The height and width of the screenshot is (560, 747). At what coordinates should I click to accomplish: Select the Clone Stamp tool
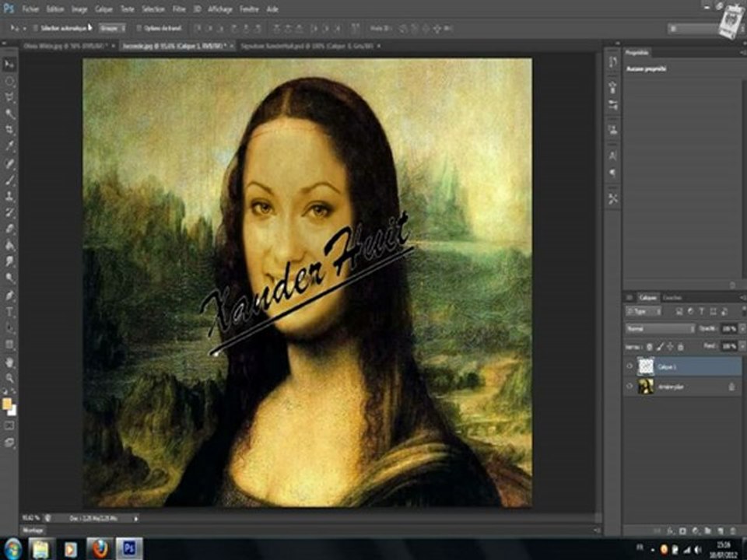pyautogui.click(x=9, y=196)
